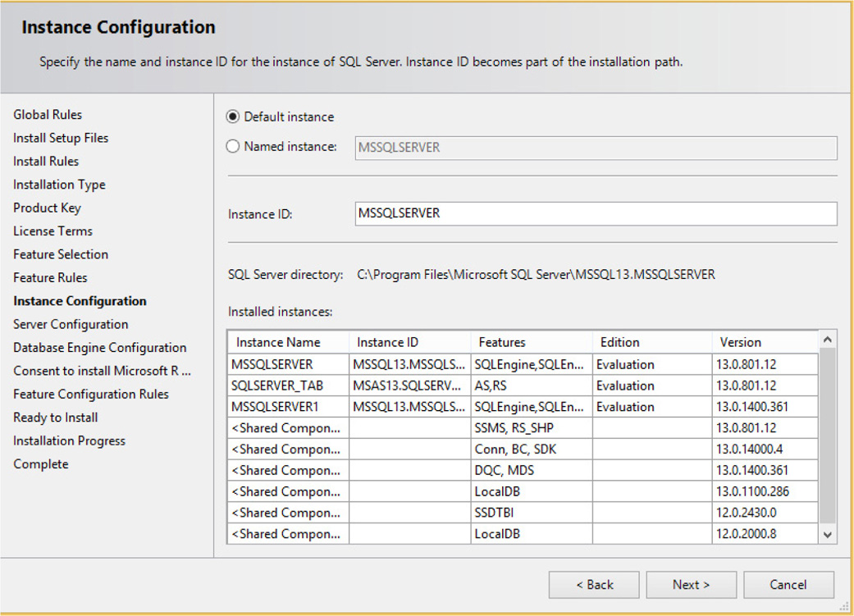The height and width of the screenshot is (616, 854).
Task: Click the Instance ID column header
Action: coord(409,342)
